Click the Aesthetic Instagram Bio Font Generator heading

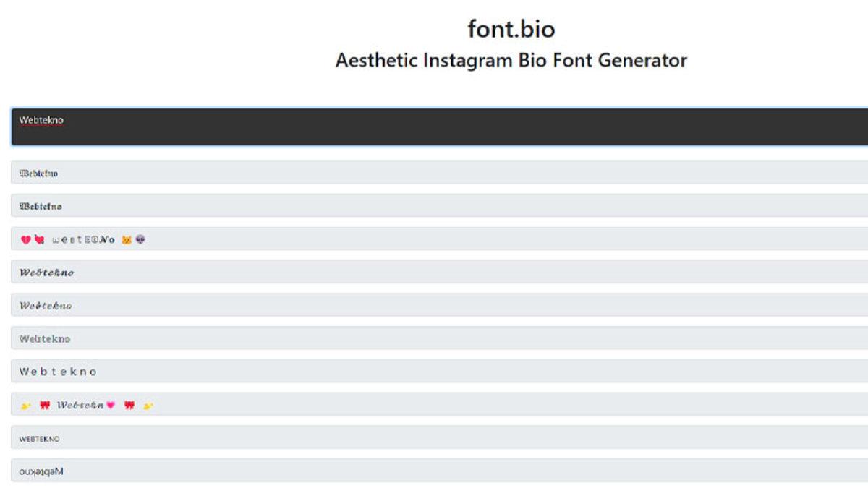(x=511, y=60)
